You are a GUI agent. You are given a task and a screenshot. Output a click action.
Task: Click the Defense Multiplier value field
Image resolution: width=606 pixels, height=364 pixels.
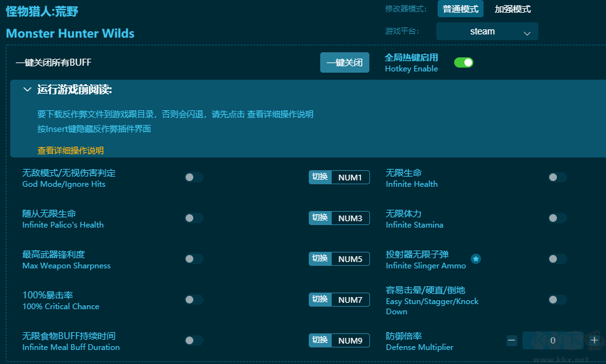coord(552,340)
